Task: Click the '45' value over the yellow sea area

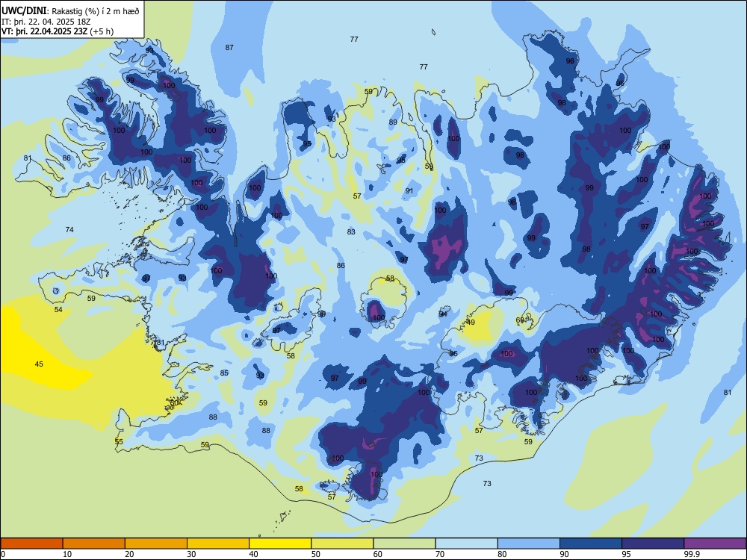Action: (x=39, y=364)
